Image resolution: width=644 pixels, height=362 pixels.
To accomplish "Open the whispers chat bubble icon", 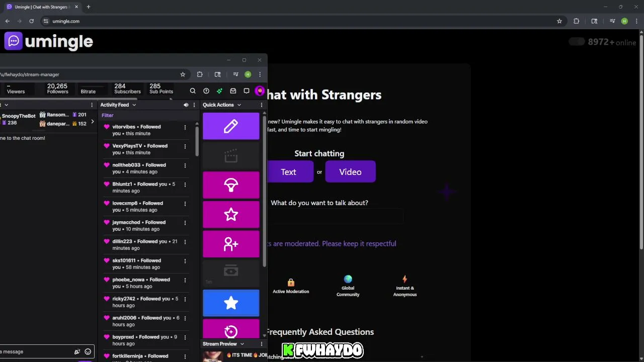I will [x=247, y=91].
